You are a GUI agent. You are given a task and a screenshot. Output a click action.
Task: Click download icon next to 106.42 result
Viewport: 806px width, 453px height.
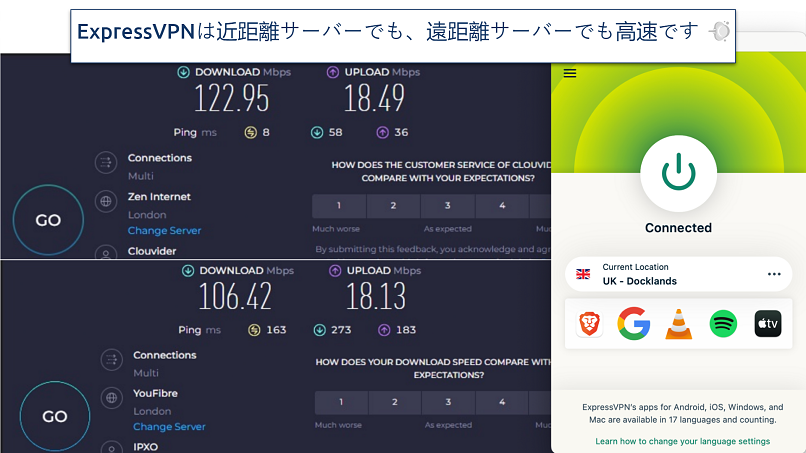(x=188, y=270)
